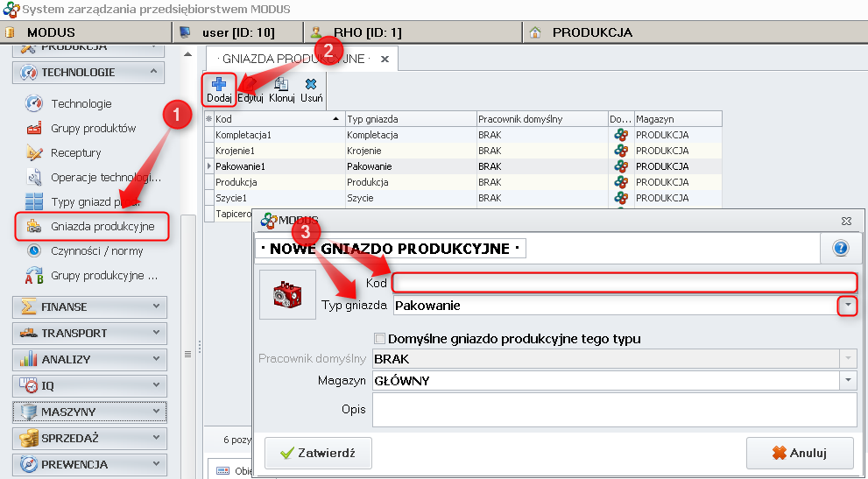Click the user [ID: 10] header section
The width and height of the screenshot is (868, 479).
pyautogui.click(x=238, y=32)
